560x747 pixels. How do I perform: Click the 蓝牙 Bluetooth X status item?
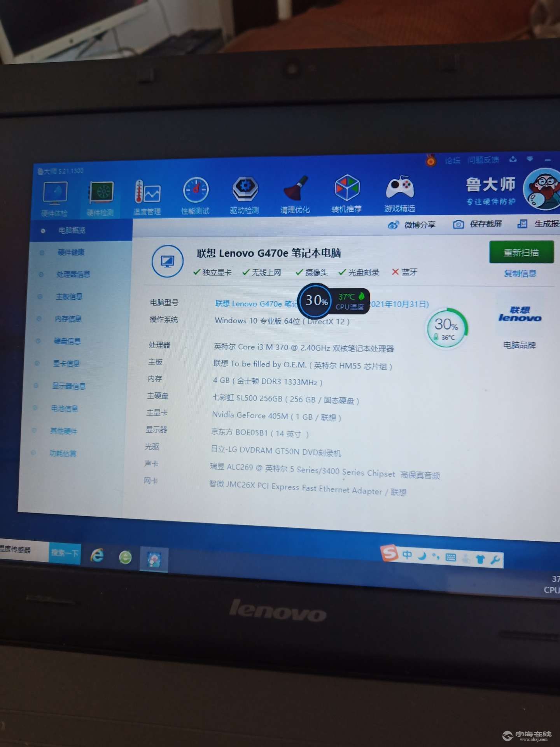click(x=404, y=272)
